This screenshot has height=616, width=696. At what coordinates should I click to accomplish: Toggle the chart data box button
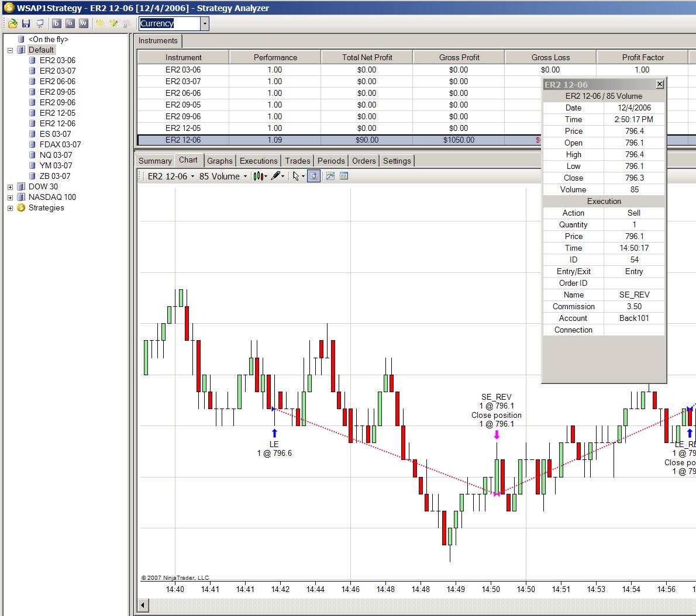313,177
